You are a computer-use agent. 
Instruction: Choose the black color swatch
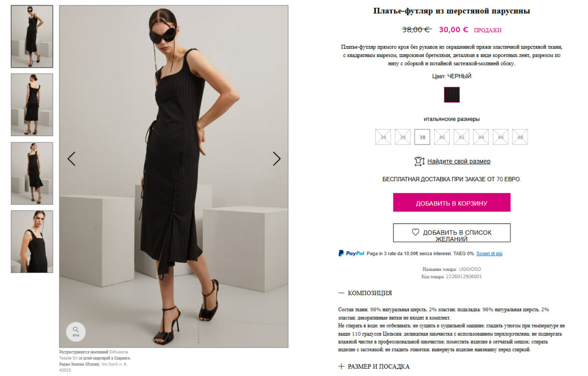point(452,95)
